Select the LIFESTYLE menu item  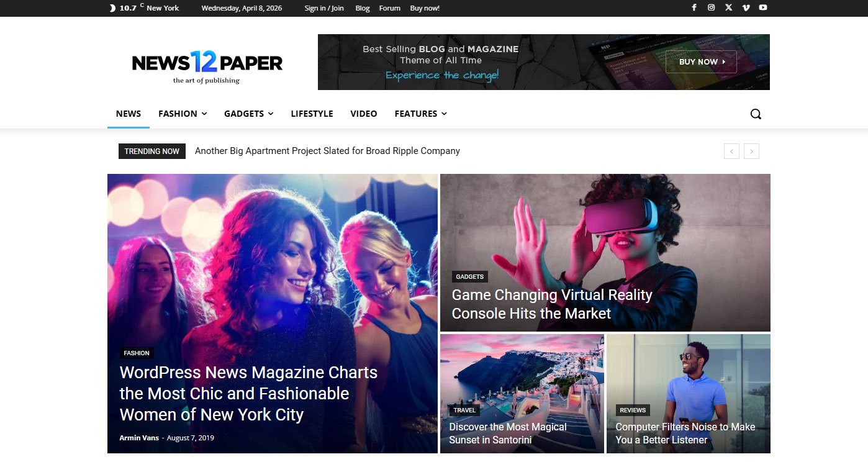312,114
